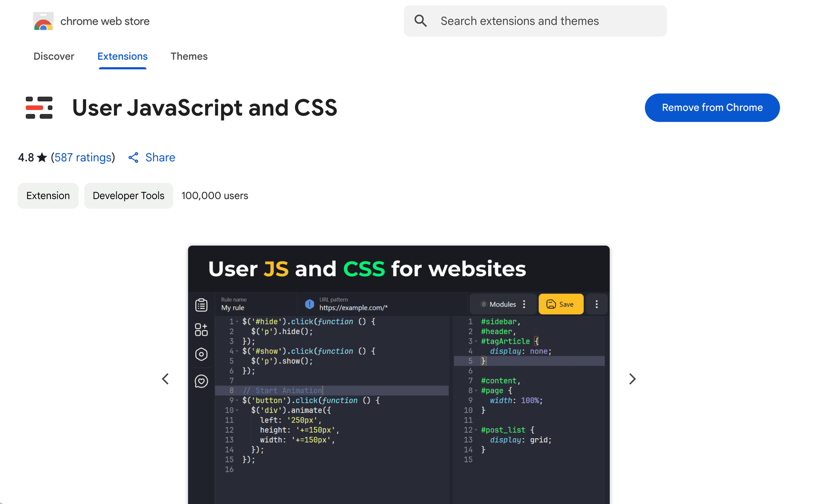The height and width of the screenshot is (504, 828).
Task: Click the Share icon next to ratings
Action: [133, 157]
